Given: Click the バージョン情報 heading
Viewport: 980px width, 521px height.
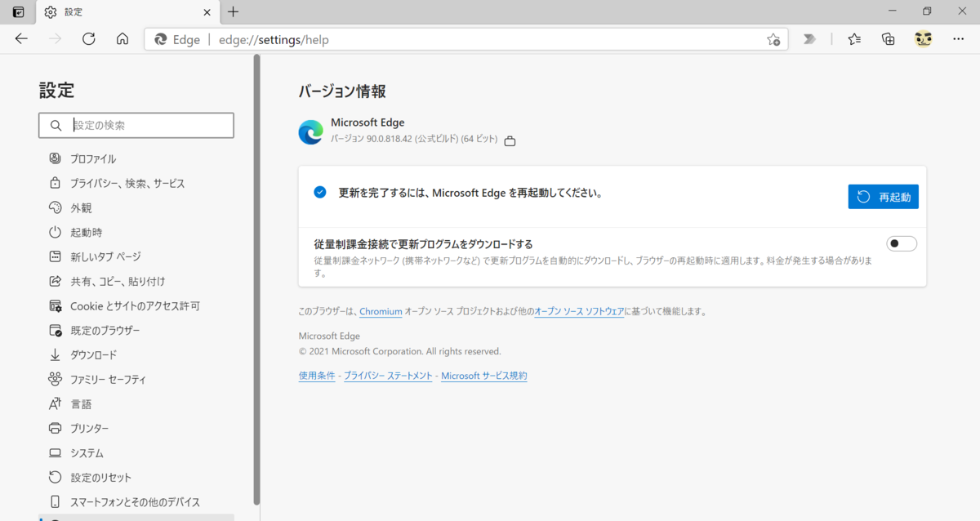Looking at the screenshot, I should 342,91.
